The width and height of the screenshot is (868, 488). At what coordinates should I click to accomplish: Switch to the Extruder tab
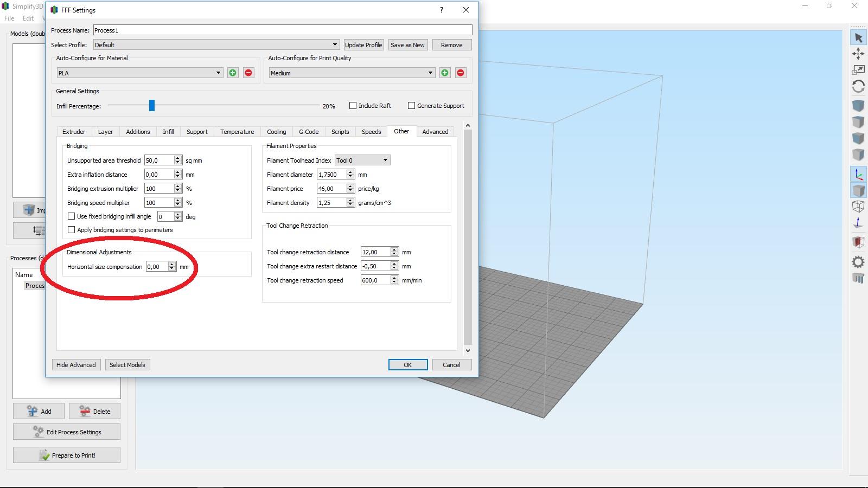[74, 132]
